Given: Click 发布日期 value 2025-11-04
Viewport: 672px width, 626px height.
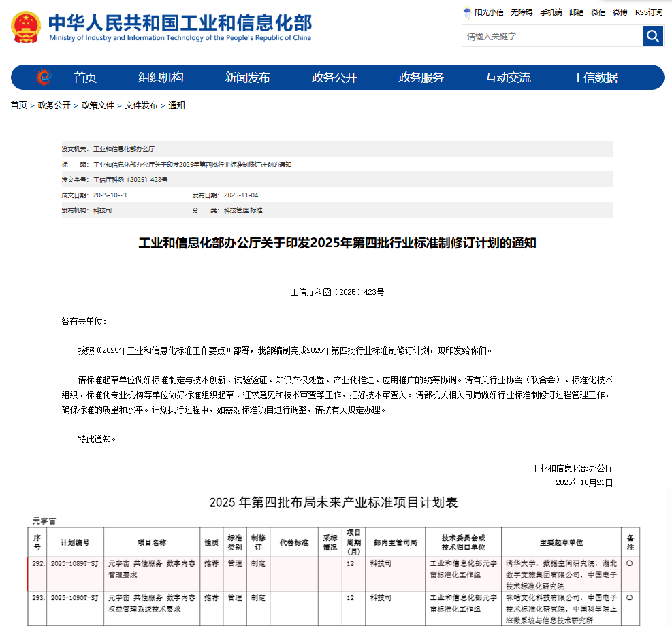Looking at the screenshot, I should [x=241, y=195].
